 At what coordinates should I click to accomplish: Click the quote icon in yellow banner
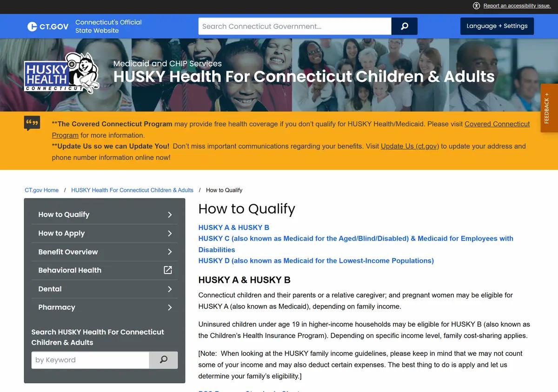click(x=32, y=124)
